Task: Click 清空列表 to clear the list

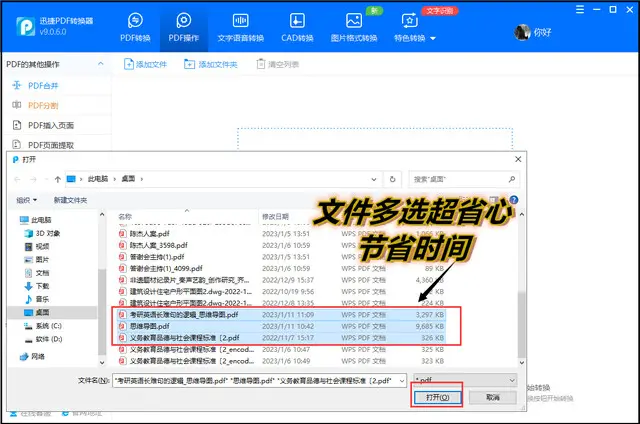Action: 278,64
